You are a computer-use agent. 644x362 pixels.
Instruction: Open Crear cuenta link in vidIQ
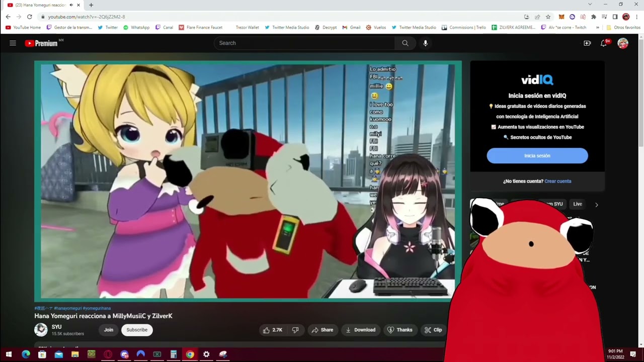[x=558, y=181]
